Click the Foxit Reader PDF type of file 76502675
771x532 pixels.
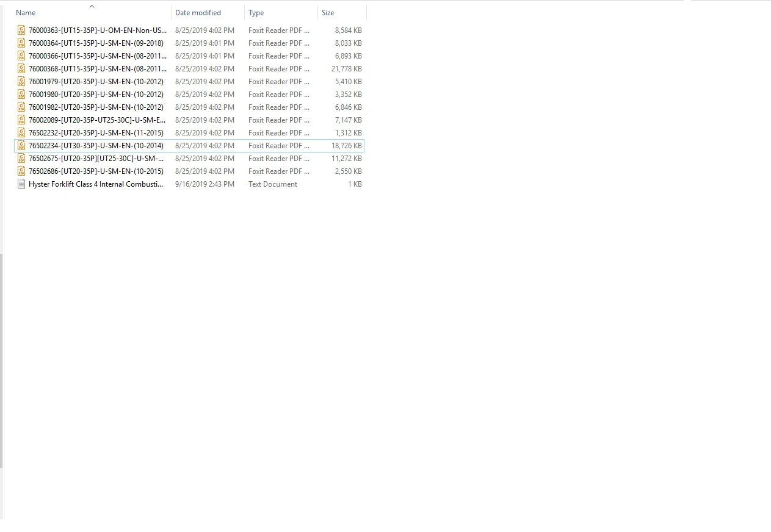(279, 158)
